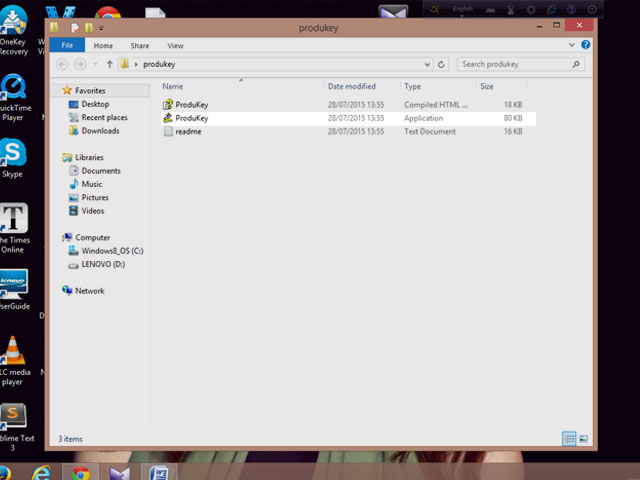Open Favorites in navigation pane
The height and width of the screenshot is (480, 640).
[84, 90]
